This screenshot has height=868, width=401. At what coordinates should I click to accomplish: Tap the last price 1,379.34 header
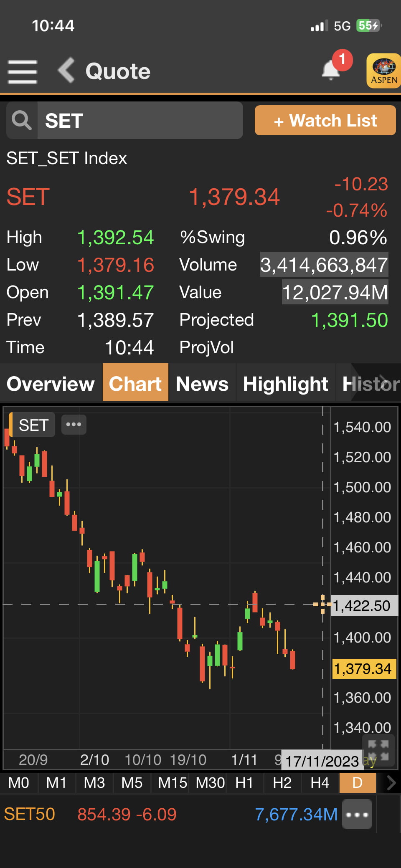click(x=234, y=197)
